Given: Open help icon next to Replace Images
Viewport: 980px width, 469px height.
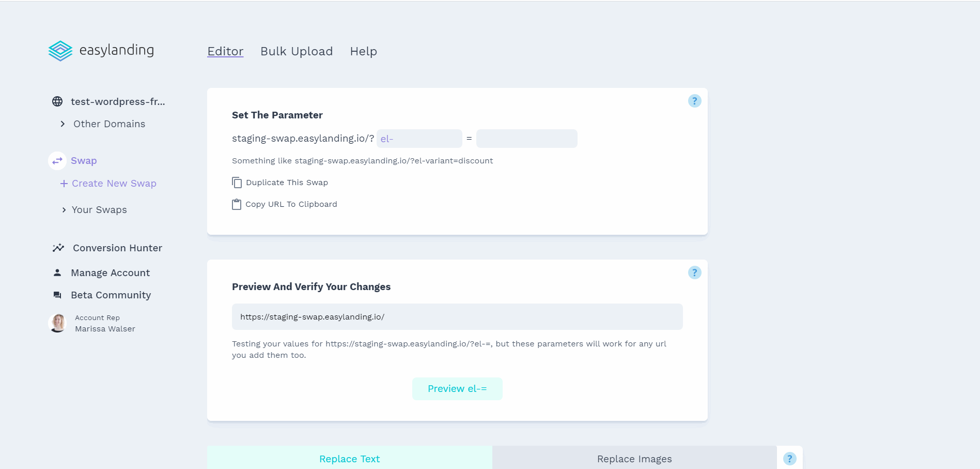Looking at the screenshot, I should point(790,459).
